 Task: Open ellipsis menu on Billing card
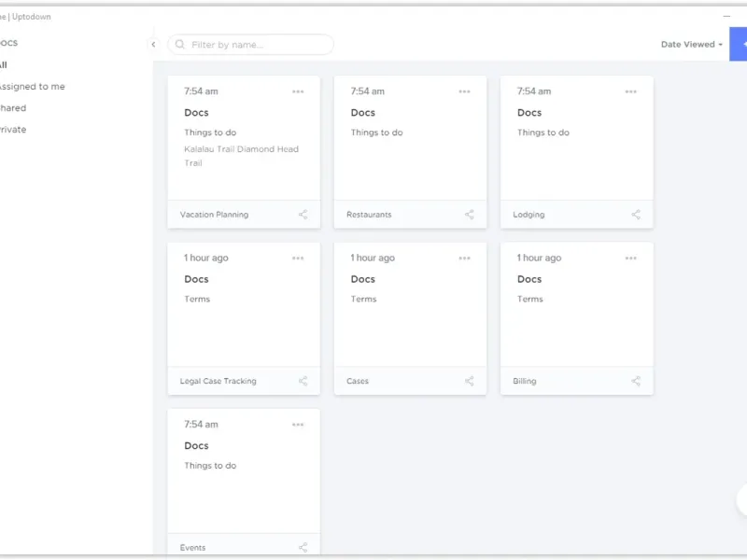tap(631, 259)
